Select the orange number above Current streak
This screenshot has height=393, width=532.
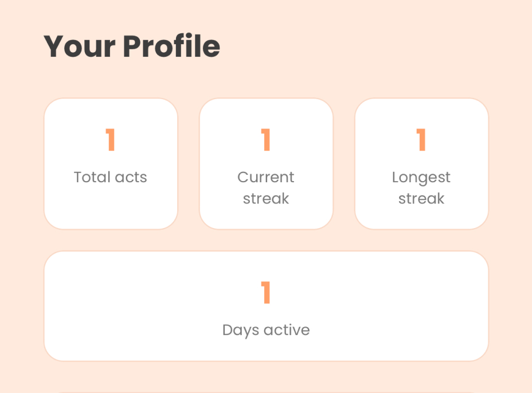coord(266,139)
